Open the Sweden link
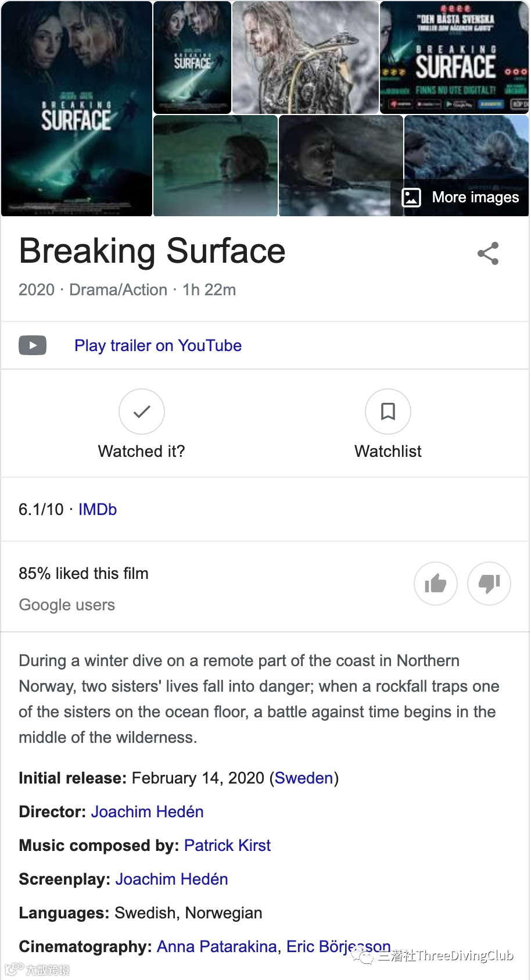531x980 pixels. [x=304, y=778]
